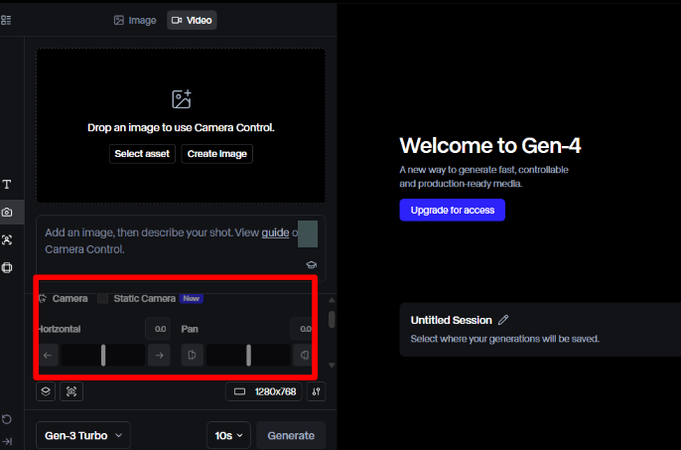Screen dimensions: 681x450
Task: Click Select asset button
Action: [142, 154]
